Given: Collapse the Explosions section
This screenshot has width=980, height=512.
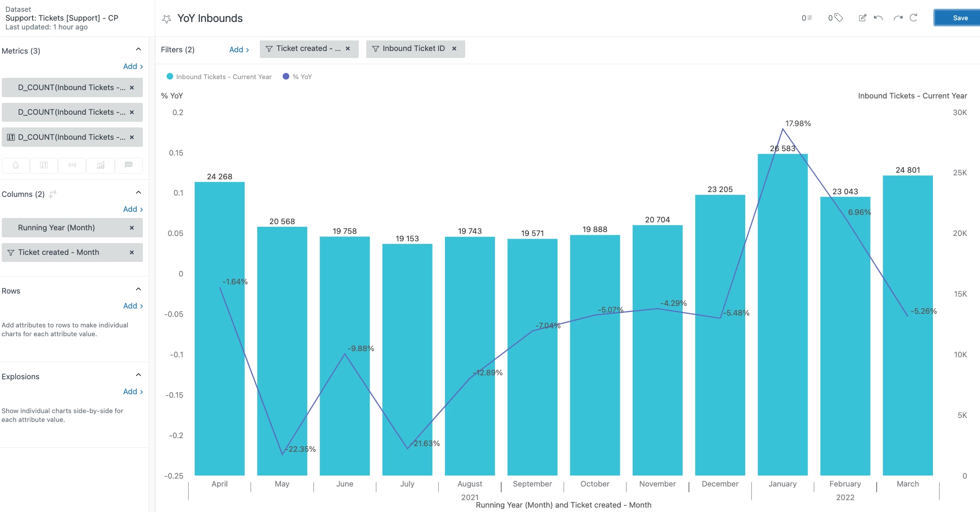Looking at the screenshot, I should [x=138, y=375].
